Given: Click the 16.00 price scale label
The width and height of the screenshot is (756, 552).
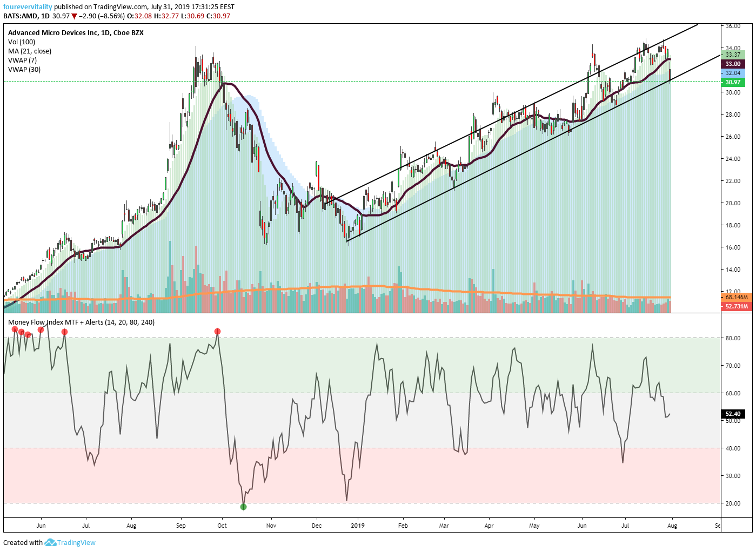Looking at the screenshot, I should (733, 247).
